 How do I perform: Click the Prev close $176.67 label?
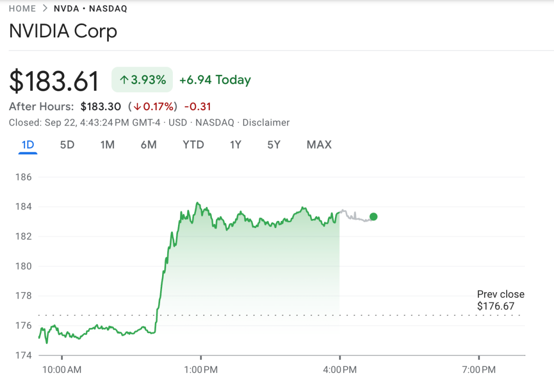(x=500, y=301)
